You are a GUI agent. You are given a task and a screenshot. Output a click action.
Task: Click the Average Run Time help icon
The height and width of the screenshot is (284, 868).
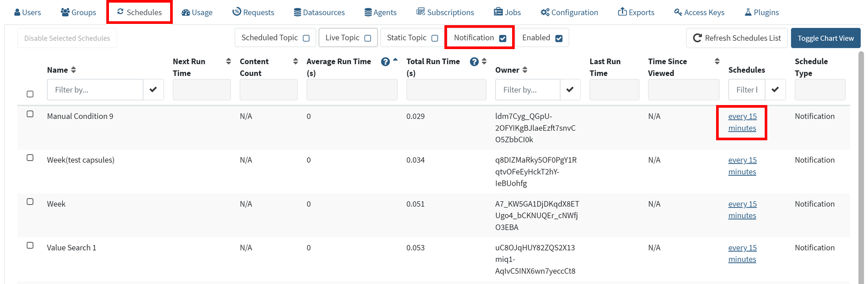pos(385,62)
